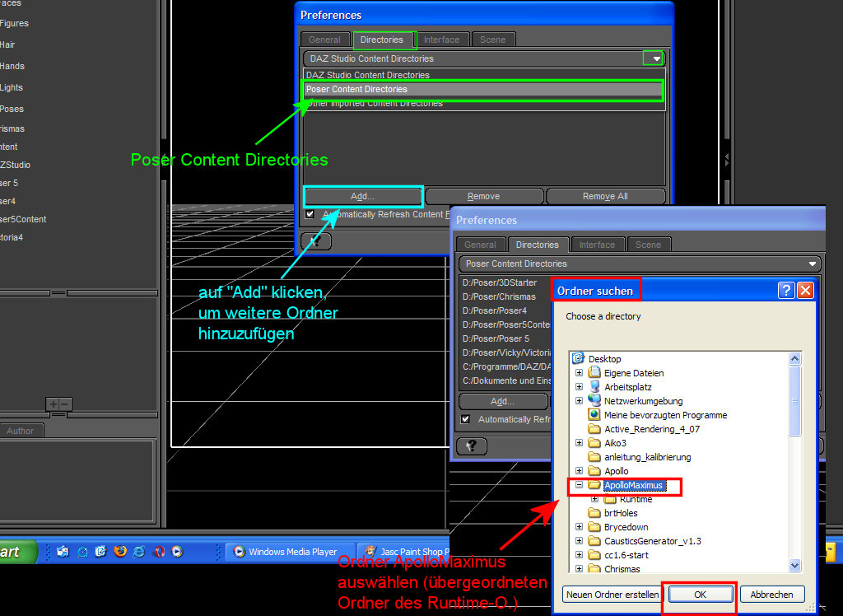Select the Desktop root icon in tree
The image size is (843, 616).
[578, 358]
